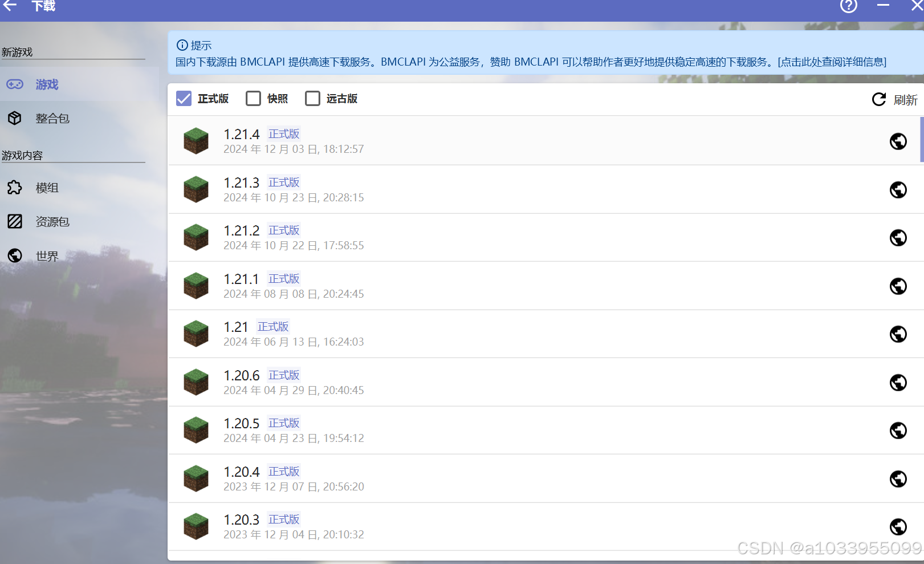This screenshot has height=564, width=924.
Task: Open globe icon for version 1.21.1
Action: (x=898, y=286)
